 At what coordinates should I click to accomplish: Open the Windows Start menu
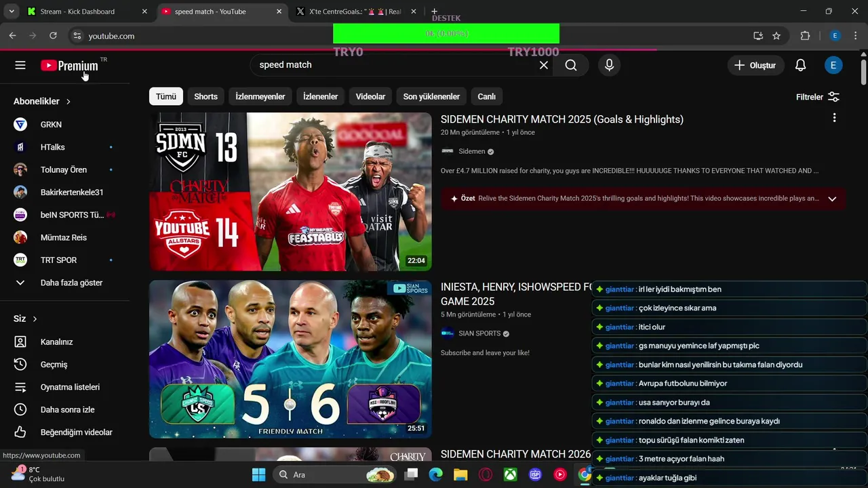pos(258,474)
